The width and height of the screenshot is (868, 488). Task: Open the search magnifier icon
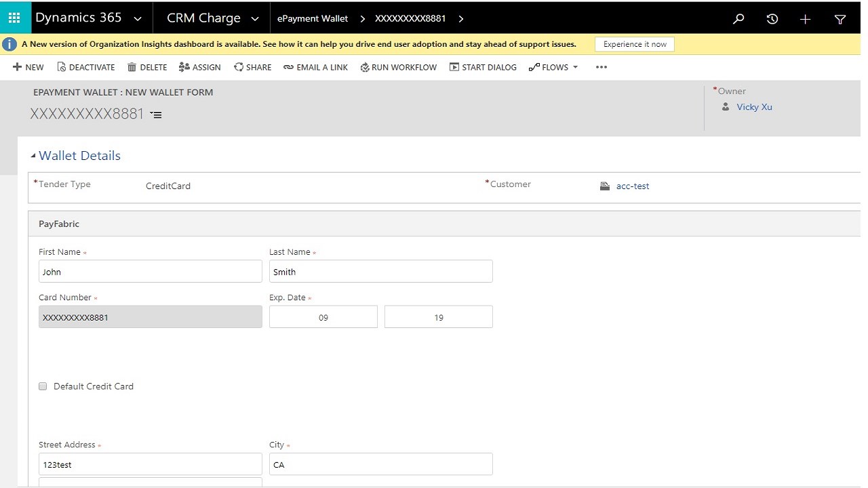tap(738, 19)
